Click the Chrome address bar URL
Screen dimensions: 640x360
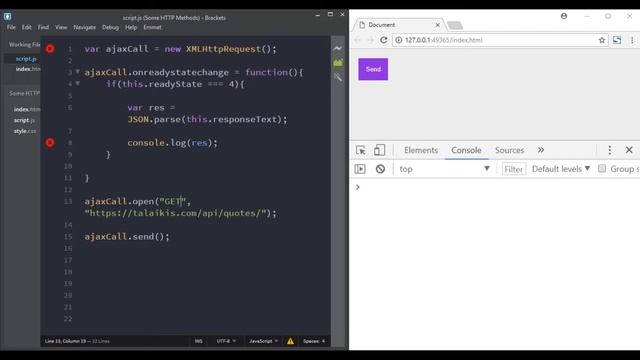(x=444, y=40)
